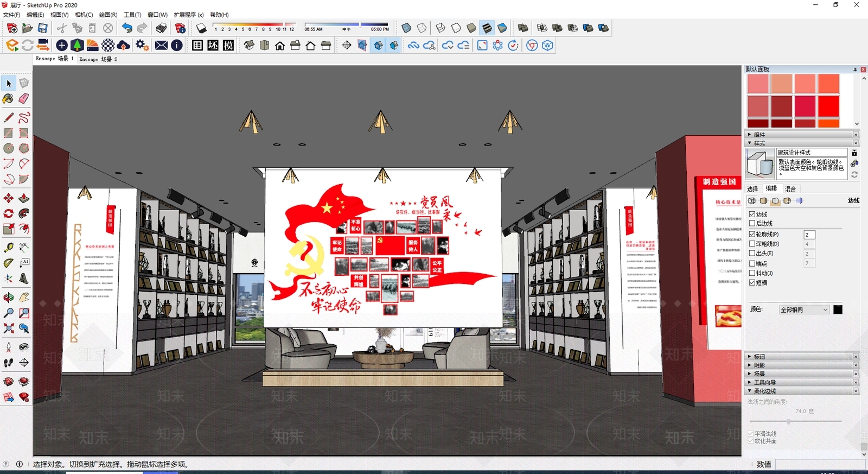
Task: Toggle the 边线 edges checkbox
Action: pyautogui.click(x=752, y=214)
